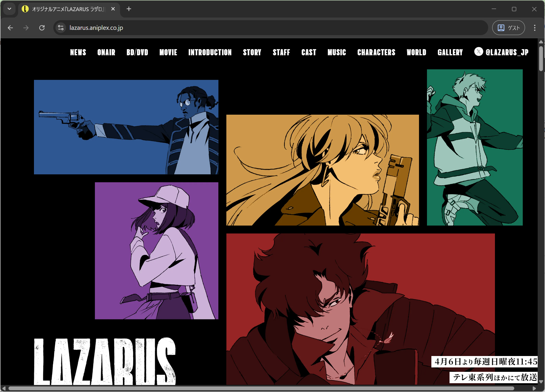This screenshot has width=545, height=392.
Task: Click the guest profile button
Action: tap(508, 28)
